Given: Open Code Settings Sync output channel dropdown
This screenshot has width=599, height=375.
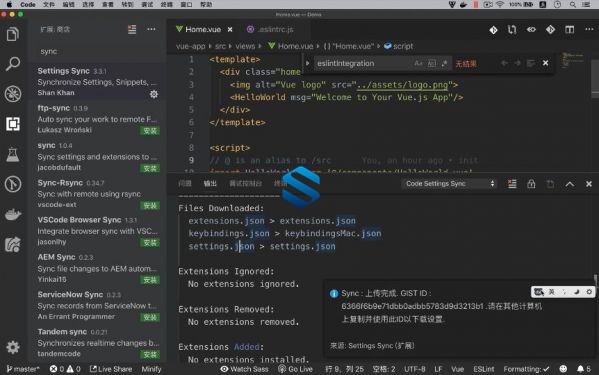Looking at the screenshot, I should [450, 184].
